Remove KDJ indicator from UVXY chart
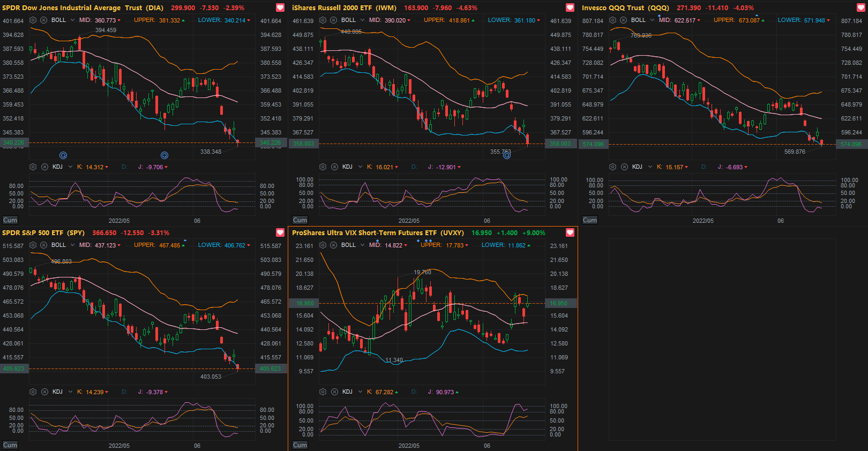The height and width of the screenshot is (451, 868). [334, 392]
